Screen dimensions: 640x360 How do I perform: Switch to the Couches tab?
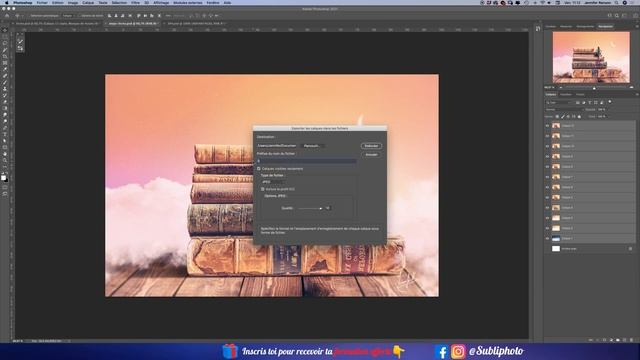pos(566,94)
